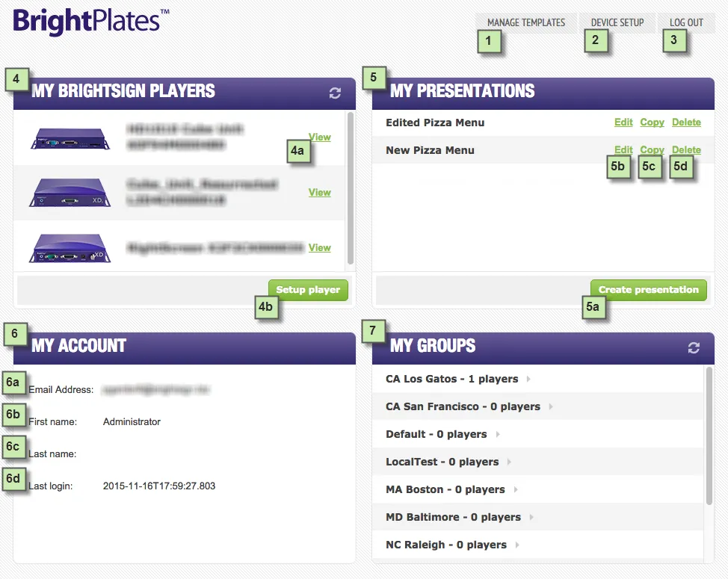
Task: Edit the New Pizza Menu presentation
Action: 623,149
